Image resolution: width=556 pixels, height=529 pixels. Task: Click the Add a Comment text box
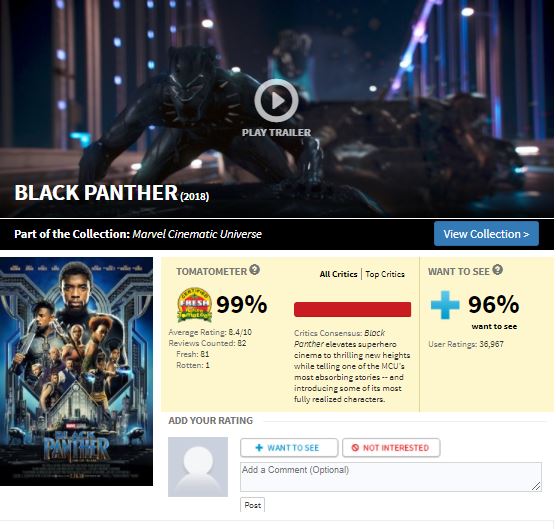point(391,477)
